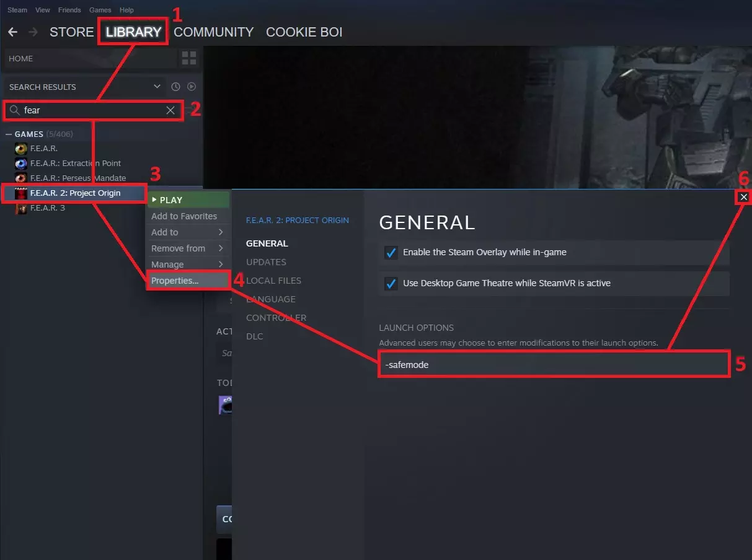Open the Help menu
This screenshot has height=560, width=752.
[126, 10]
